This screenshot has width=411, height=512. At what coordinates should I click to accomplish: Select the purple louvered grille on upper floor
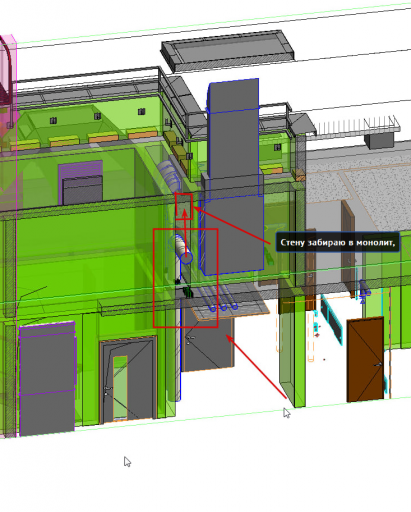[80, 182]
